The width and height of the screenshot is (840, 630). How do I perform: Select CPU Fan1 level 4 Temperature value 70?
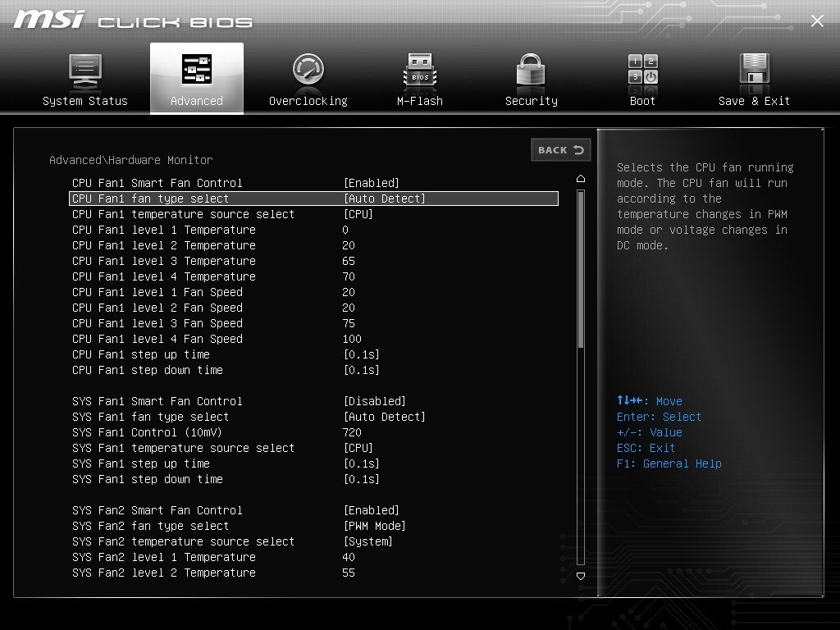coord(349,276)
